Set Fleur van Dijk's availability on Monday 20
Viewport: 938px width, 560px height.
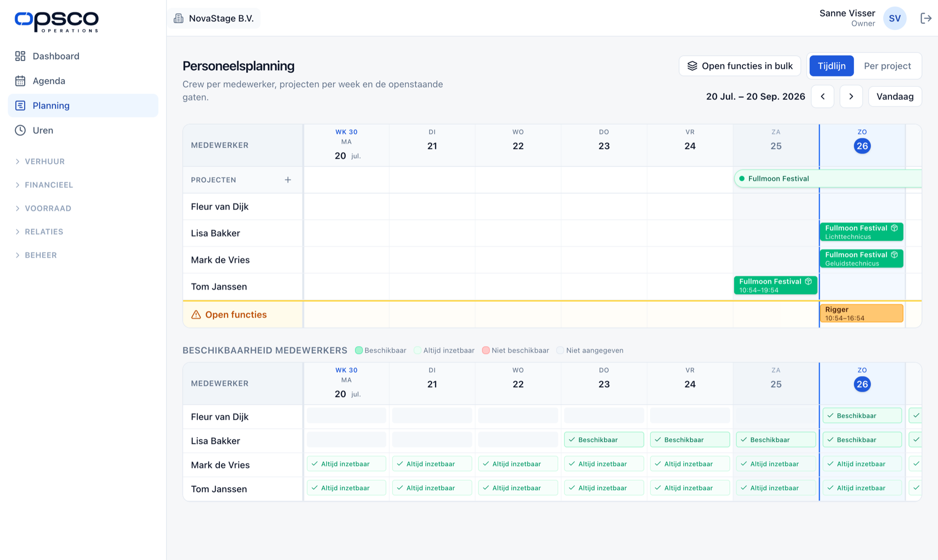coord(346,416)
